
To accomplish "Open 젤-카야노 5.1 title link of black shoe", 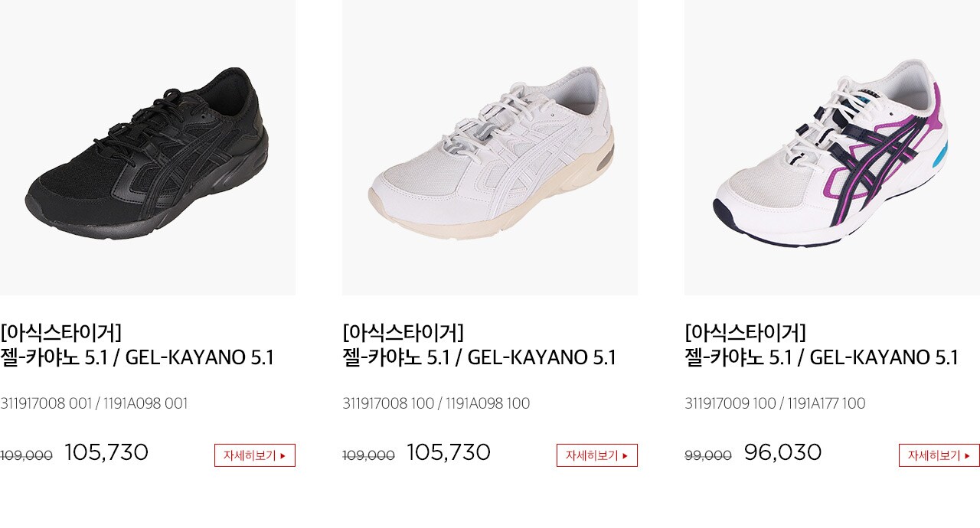I will (x=137, y=357).
